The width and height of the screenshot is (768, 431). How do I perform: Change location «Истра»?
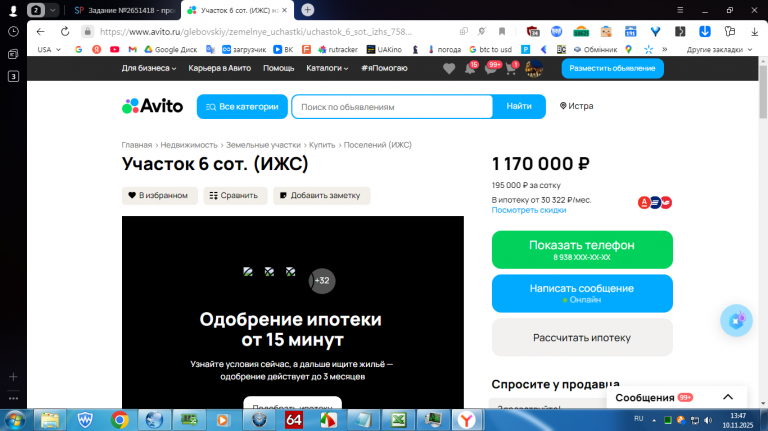click(x=576, y=106)
